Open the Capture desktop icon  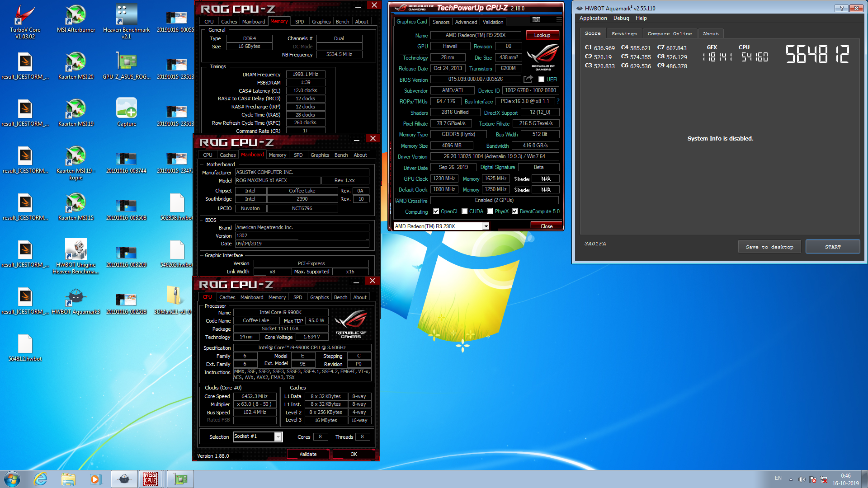126,112
